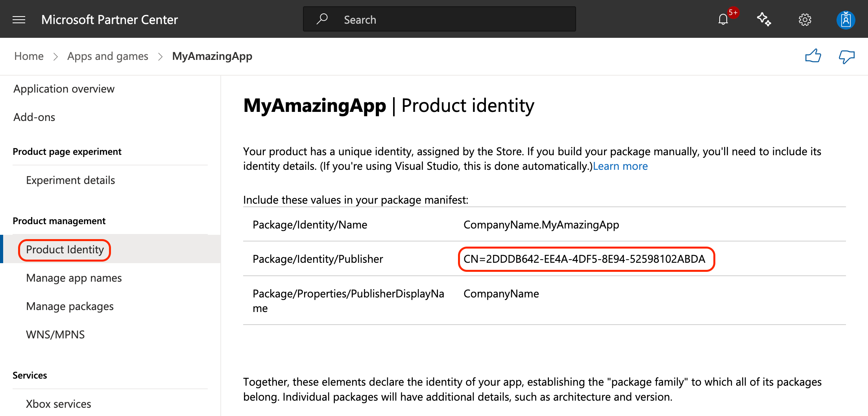The width and height of the screenshot is (868, 416).
Task: Click into the Search field
Action: click(440, 19)
